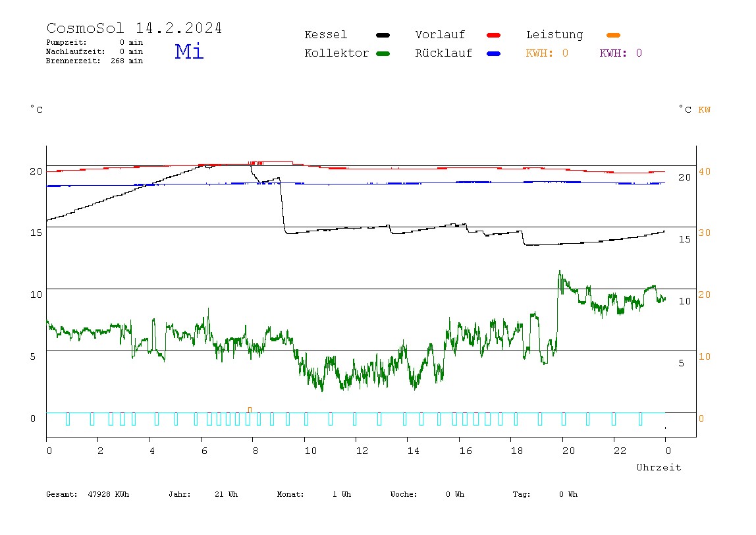Click the 'Uhrzeit' time axis caption

659,467
